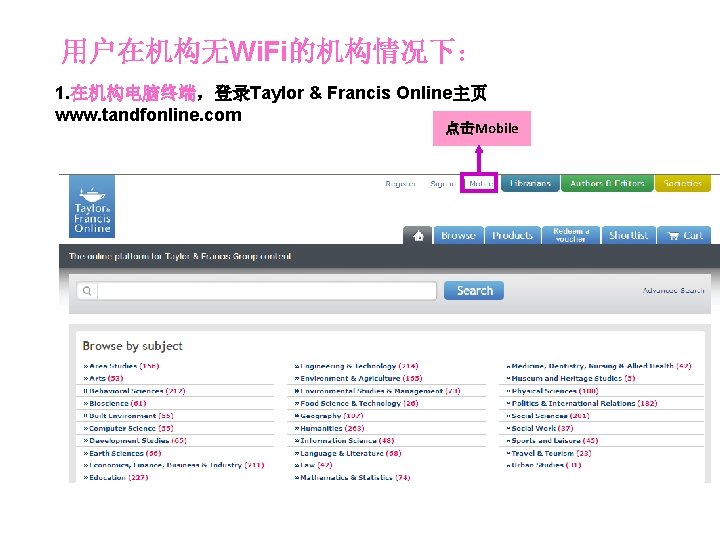Browse Engineering & Technology subject
Image resolution: width=720 pixels, height=540 pixels.
click(x=356, y=366)
